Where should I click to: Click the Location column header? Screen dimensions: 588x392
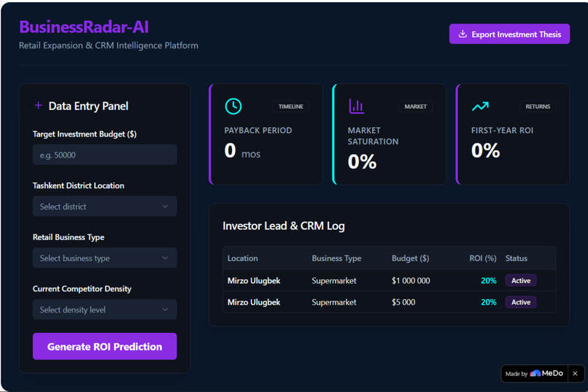[243, 258]
